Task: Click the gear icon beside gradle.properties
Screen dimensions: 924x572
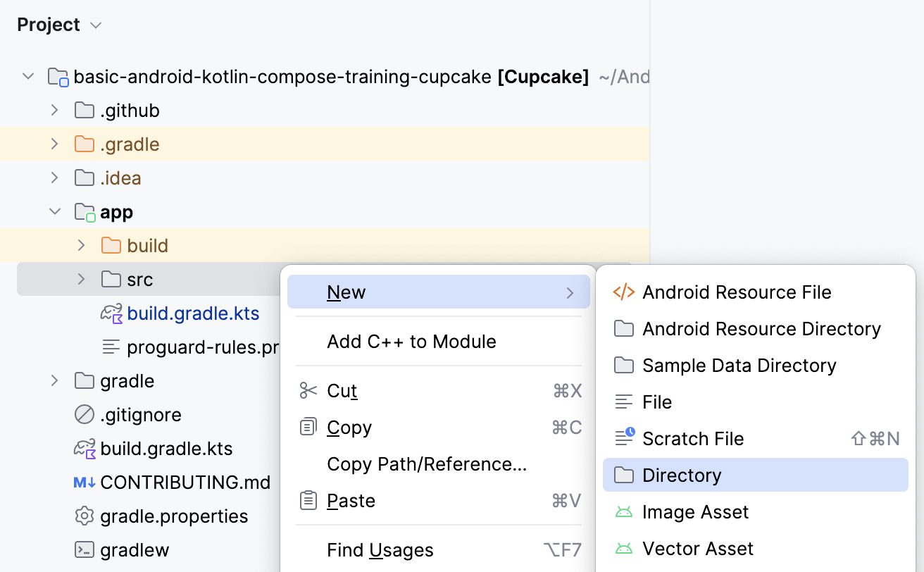Action: point(83,516)
